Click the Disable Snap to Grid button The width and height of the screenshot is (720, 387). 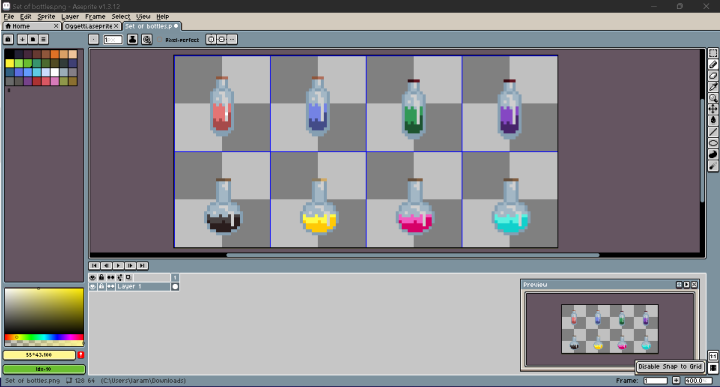670,366
